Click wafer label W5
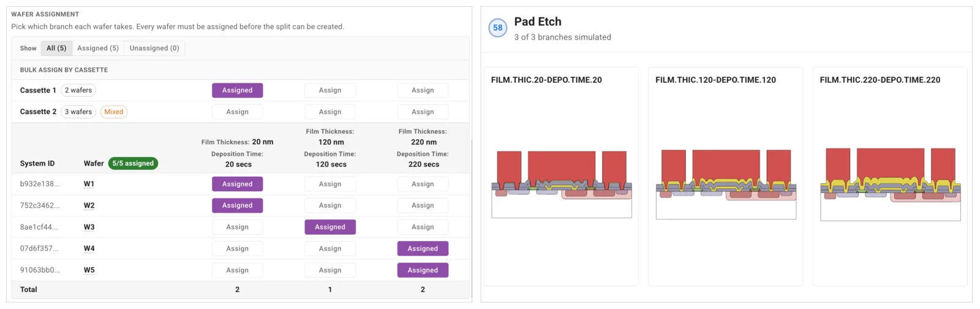The height and width of the screenshot is (309, 980). [x=89, y=270]
